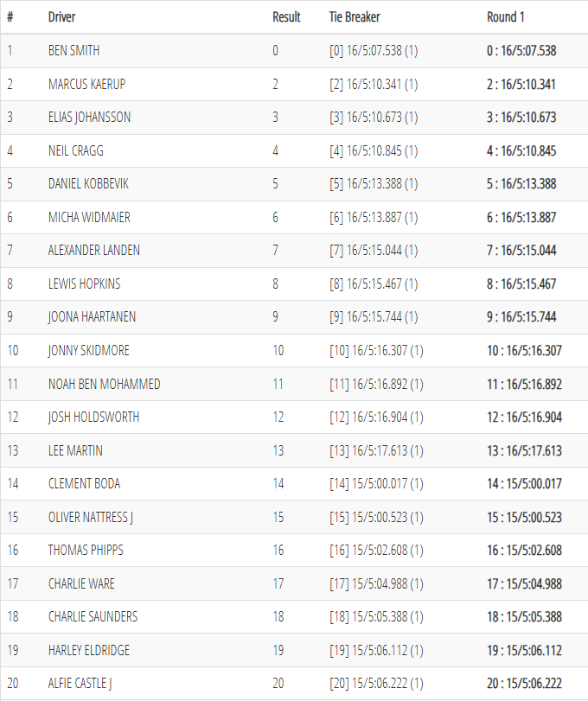Click JOONA HAARTANEN driver name
The image size is (588, 701).
(92, 317)
